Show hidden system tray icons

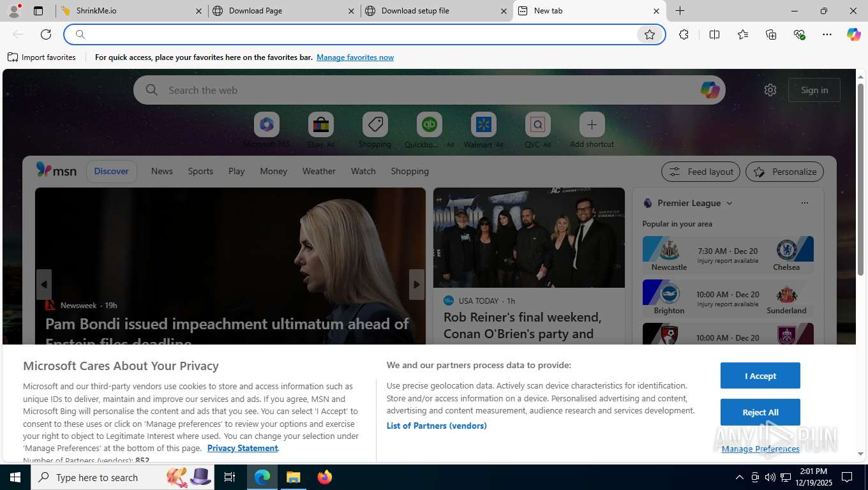pyautogui.click(x=740, y=477)
